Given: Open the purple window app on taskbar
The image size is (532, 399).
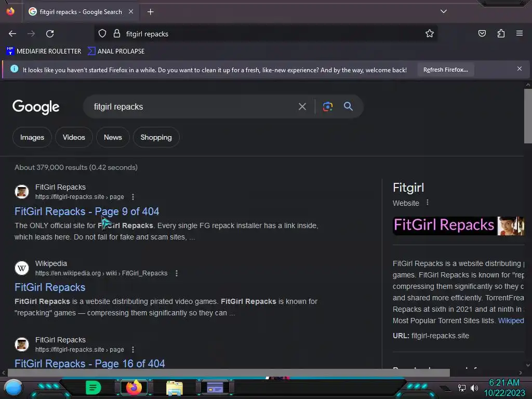Looking at the screenshot, I should click(x=215, y=388).
